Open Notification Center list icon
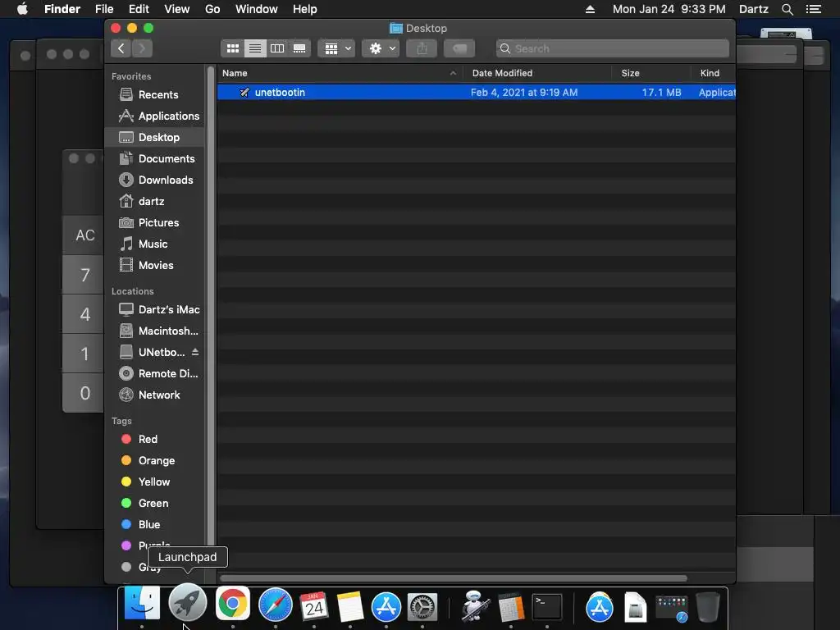Image resolution: width=840 pixels, height=630 pixels. coord(814,9)
